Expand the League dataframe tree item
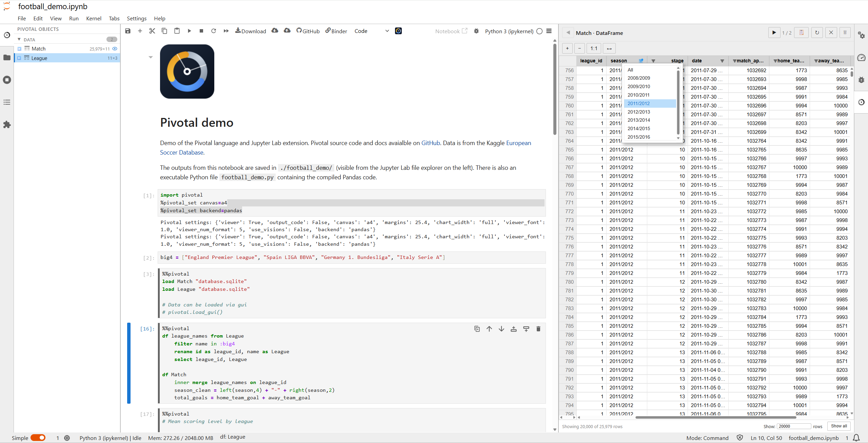The image size is (868, 443). [x=19, y=58]
